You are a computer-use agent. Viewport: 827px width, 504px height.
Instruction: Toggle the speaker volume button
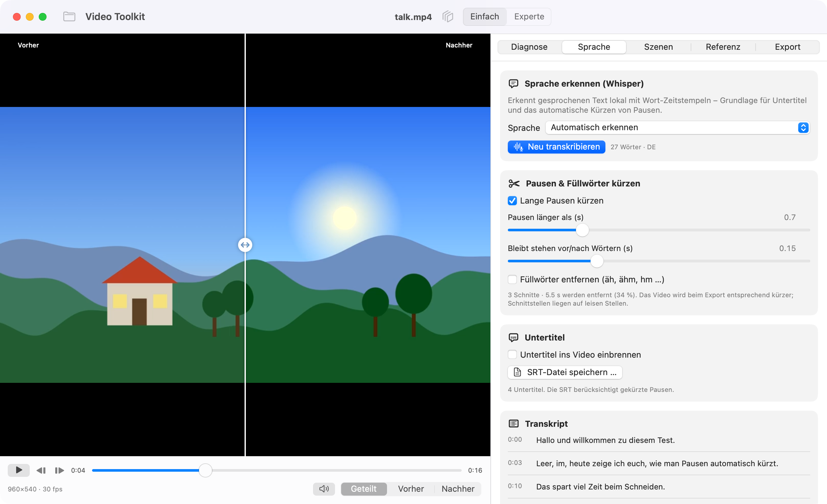click(x=324, y=488)
